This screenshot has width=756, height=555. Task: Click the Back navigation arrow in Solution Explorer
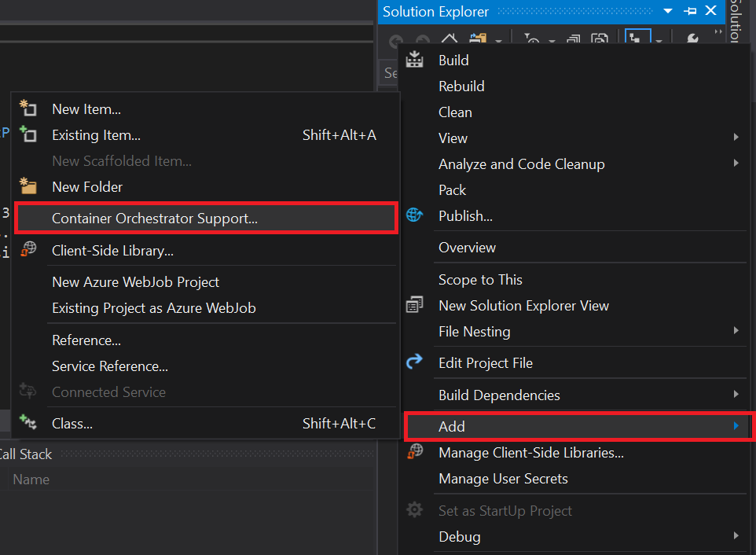[x=395, y=39]
